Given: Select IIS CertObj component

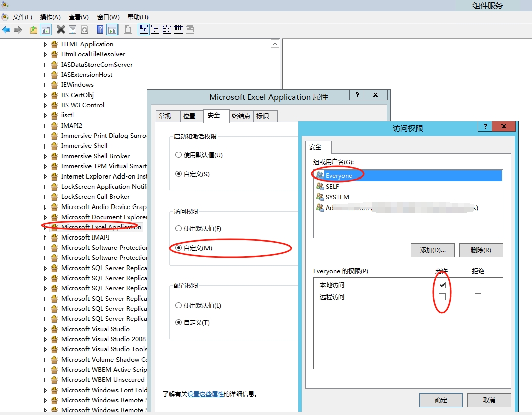Looking at the screenshot, I should [77, 95].
